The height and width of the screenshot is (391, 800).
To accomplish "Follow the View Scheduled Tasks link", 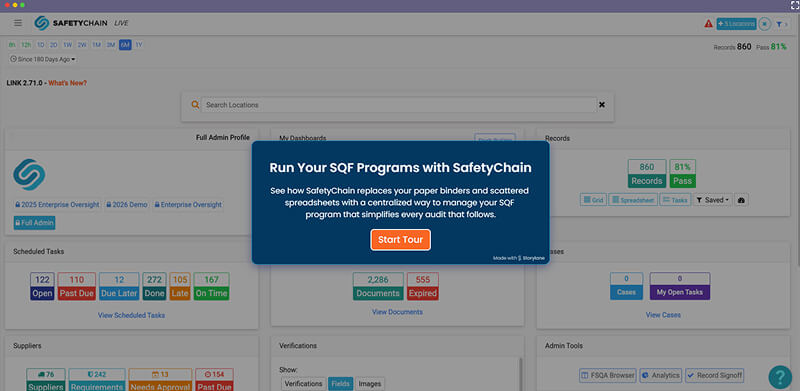I will point(131,315).
